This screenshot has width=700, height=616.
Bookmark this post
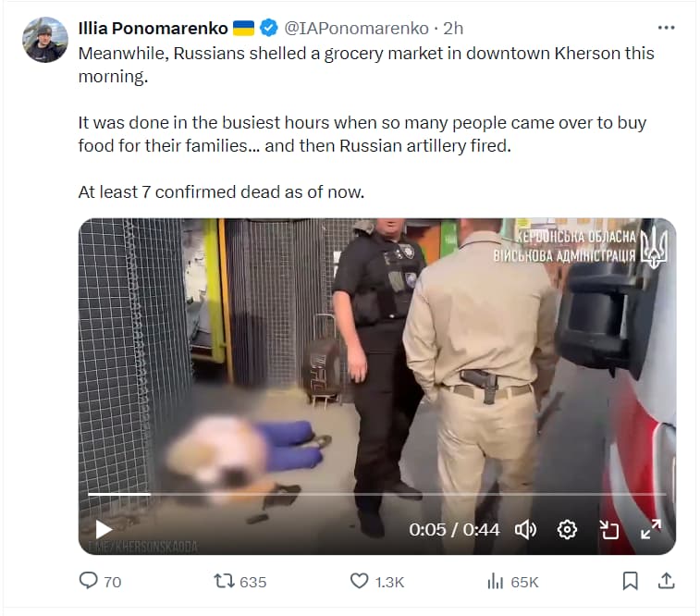click(x=630, y=581)
